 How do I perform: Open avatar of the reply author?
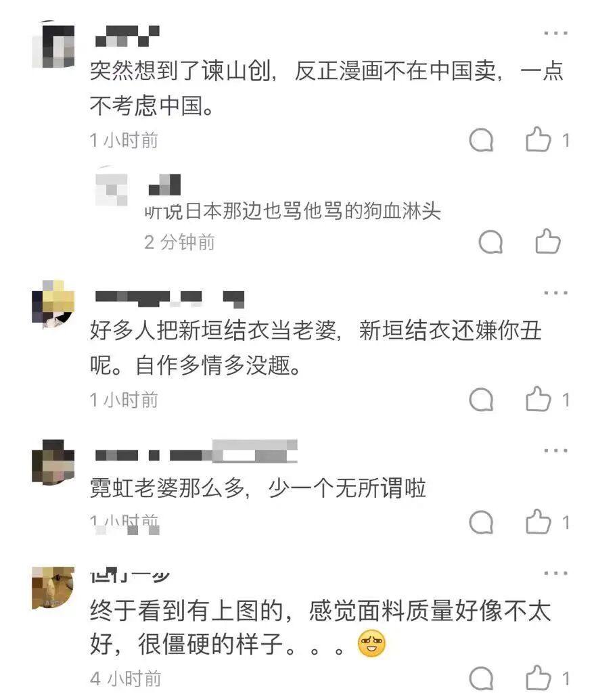(x=112, y=187)
